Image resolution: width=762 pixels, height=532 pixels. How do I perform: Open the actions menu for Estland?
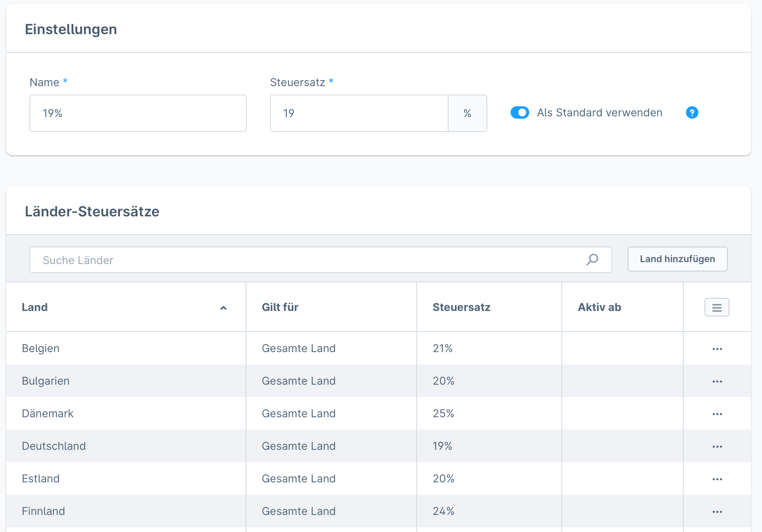point(717,479)
